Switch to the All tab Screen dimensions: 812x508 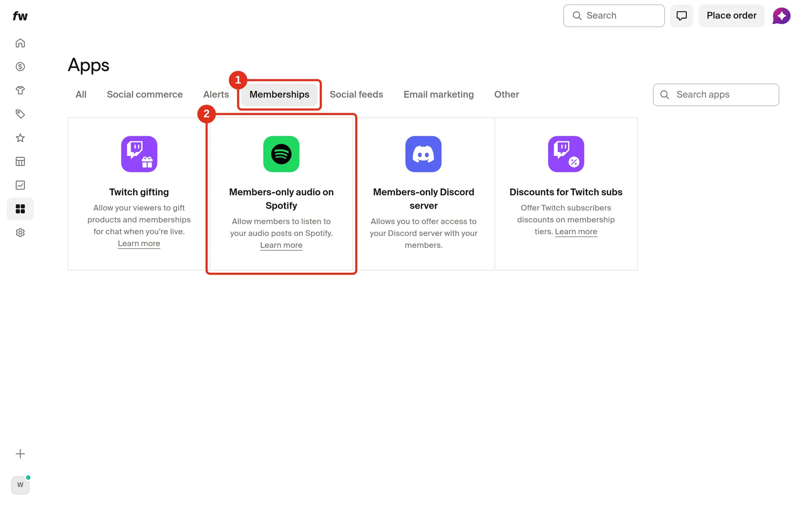(x=81, y=95)
